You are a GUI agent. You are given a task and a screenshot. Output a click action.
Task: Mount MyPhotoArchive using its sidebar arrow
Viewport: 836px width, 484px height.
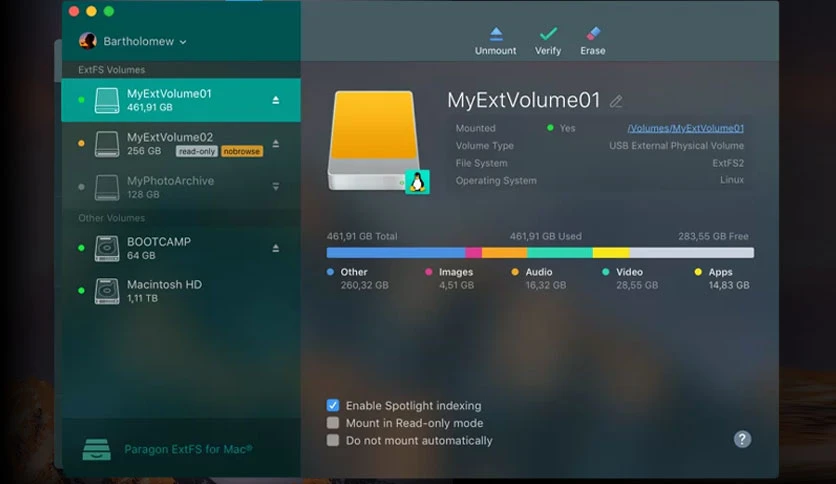(x=276, y=187)
